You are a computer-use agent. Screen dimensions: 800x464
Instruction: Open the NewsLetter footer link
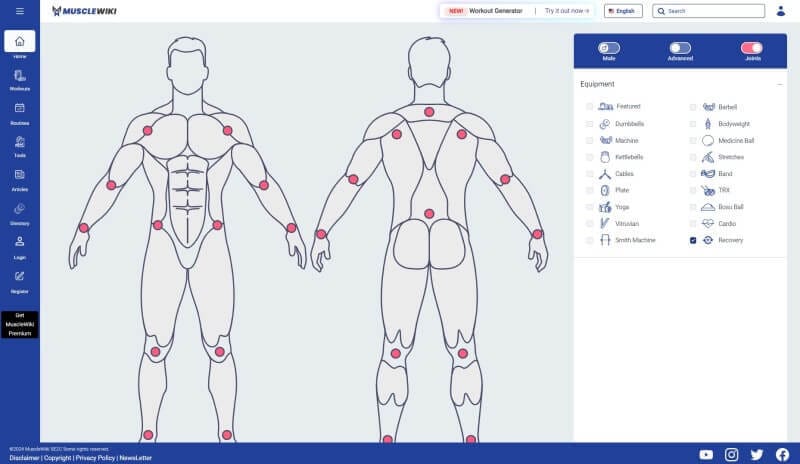coord(136,458)
